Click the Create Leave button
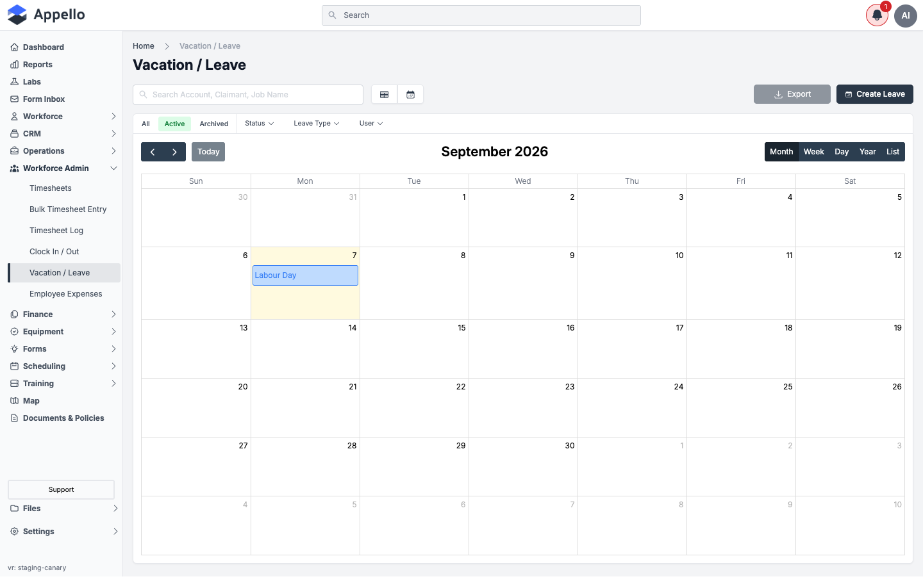 pos(875,94)
